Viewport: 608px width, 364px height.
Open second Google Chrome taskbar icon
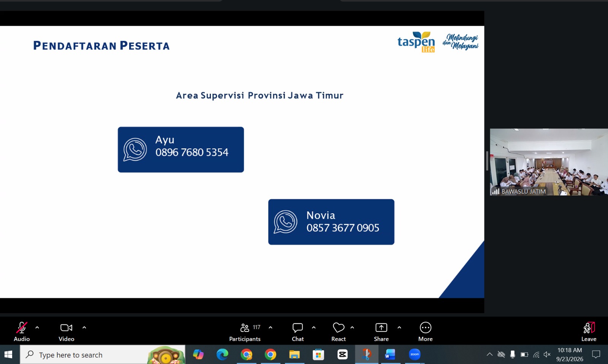pyautogui.click(x=271, y=355)
